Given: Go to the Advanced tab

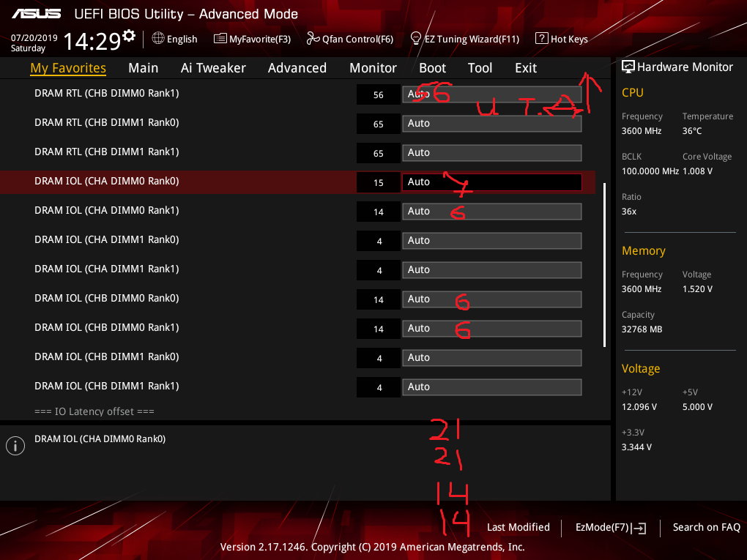Looking at the screenshot, I should [x=297, y=67].
